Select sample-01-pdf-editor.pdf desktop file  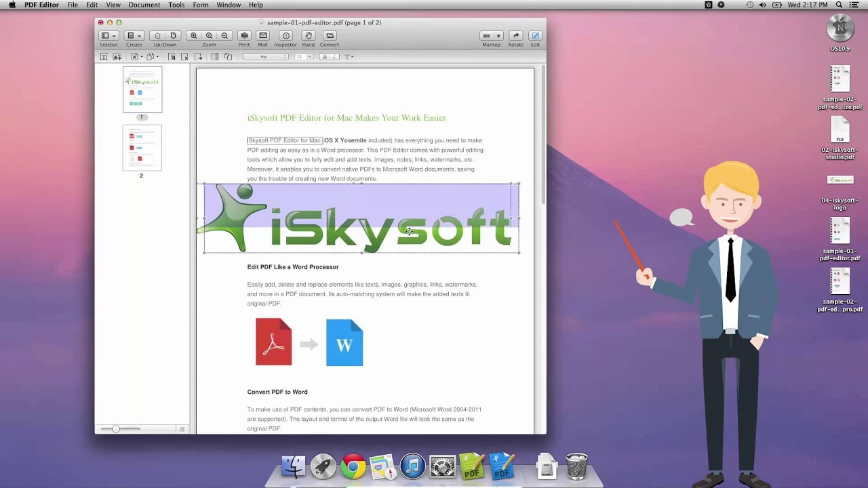click(x=840, y=239)
